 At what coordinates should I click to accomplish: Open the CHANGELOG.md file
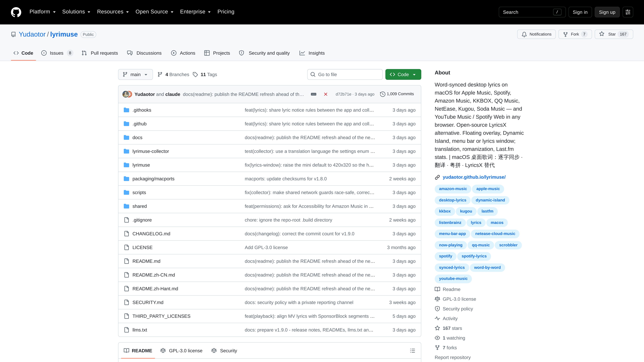coord(151,234)
